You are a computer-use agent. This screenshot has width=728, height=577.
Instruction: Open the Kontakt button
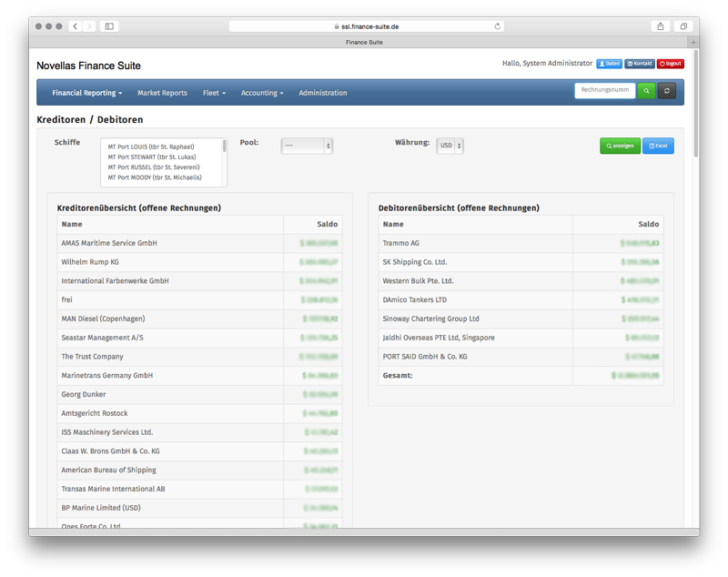640,64
